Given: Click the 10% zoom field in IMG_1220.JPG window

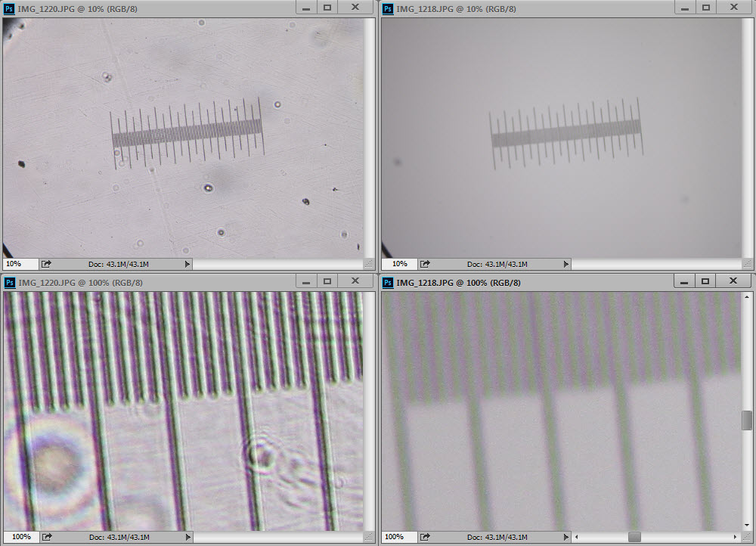Looking at the screenshot, I should click(20, 264).
